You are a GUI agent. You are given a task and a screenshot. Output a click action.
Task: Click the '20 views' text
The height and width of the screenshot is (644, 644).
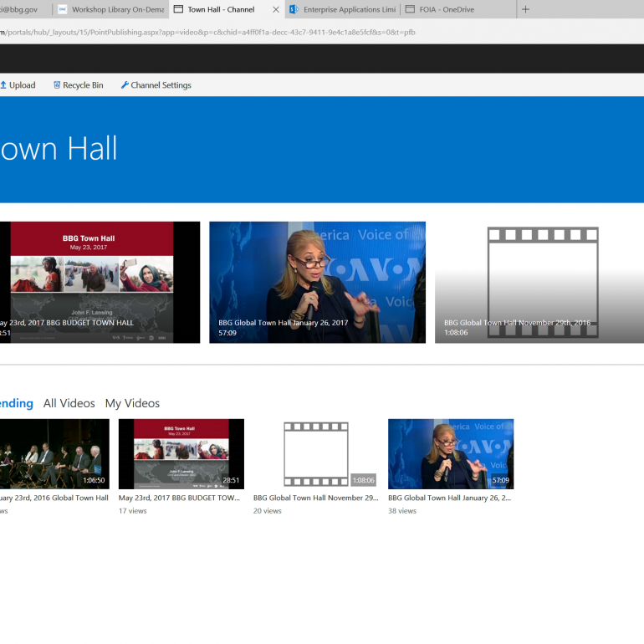click(268, 511)
